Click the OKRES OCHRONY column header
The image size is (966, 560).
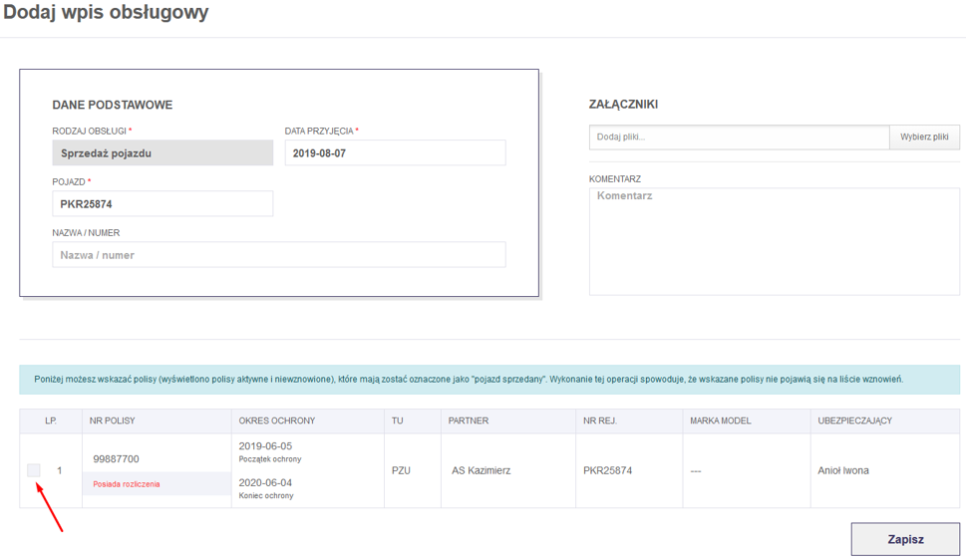pyautogui.click(x=270, y=420)
